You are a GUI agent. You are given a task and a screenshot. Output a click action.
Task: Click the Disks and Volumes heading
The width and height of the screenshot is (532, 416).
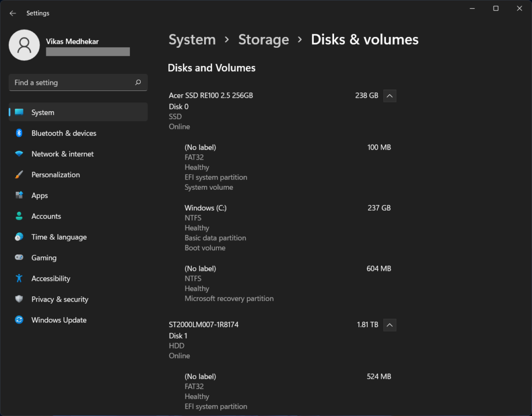coord(211,68)
